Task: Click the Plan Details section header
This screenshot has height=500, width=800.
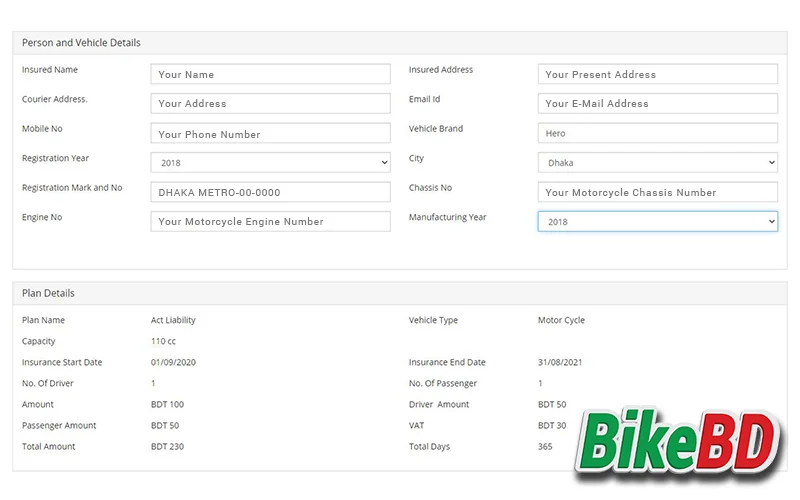Action: tap(48, 293)
